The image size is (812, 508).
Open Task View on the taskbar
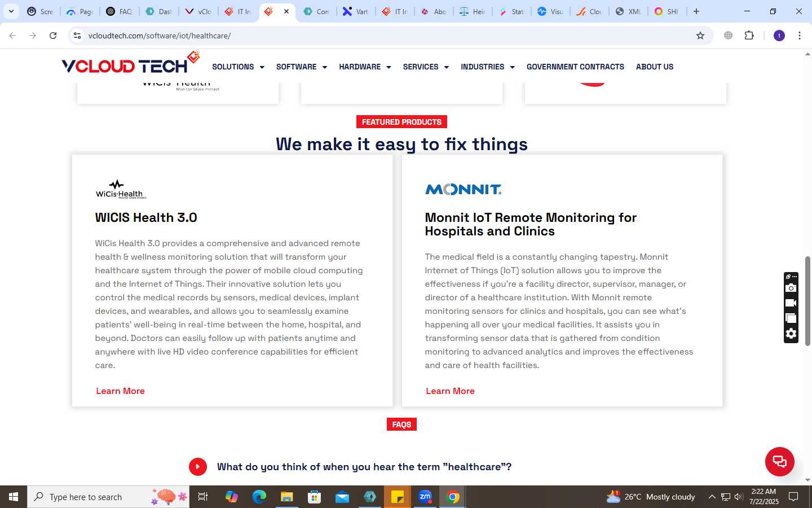(203, 497)
